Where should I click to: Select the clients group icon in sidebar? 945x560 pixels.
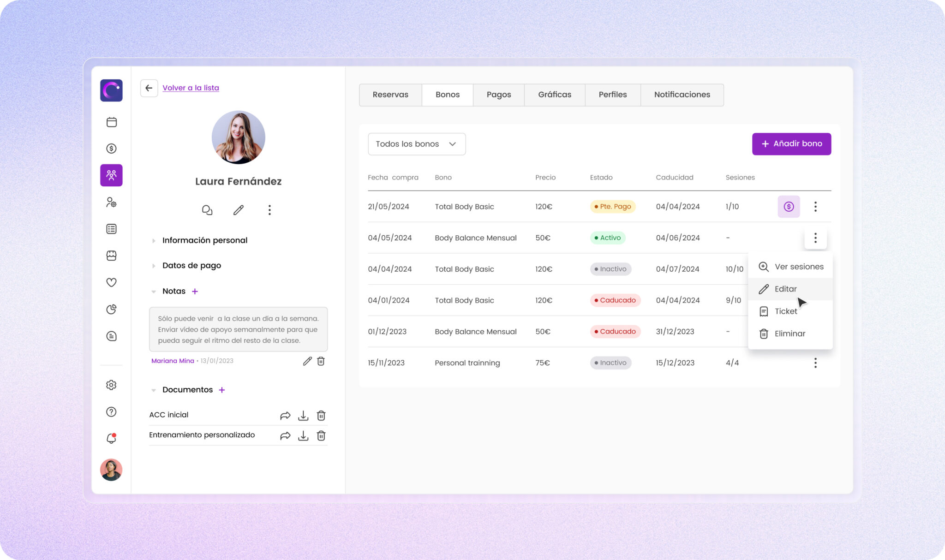pyautogui.click(x=111, y=175)
